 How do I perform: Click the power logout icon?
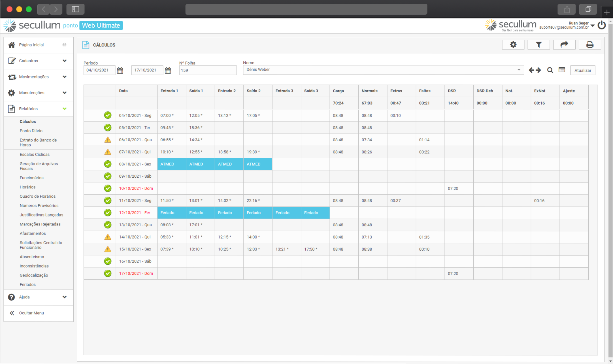pyautogui.click(x=602, y=25)
